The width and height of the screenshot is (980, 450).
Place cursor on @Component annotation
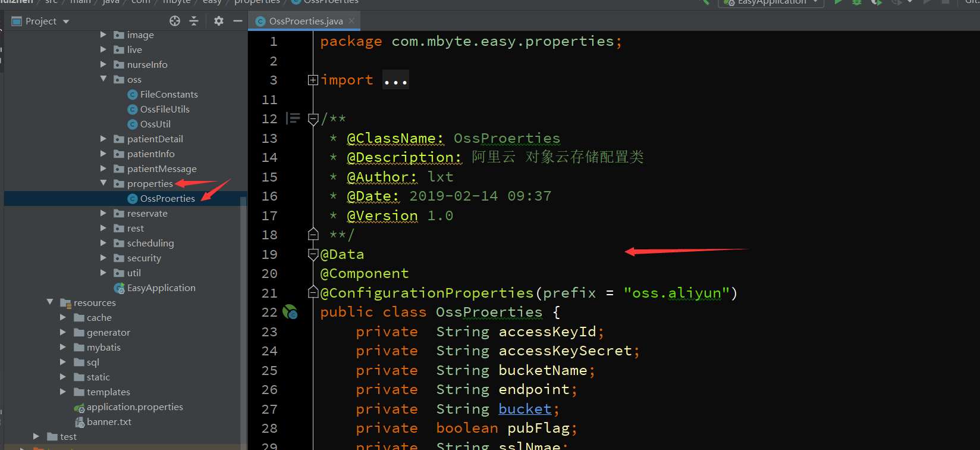[x=365, y=273]
